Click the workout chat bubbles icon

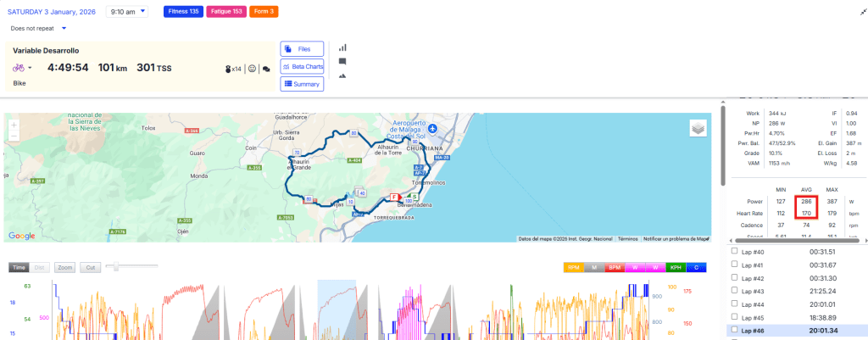[266, 69]
